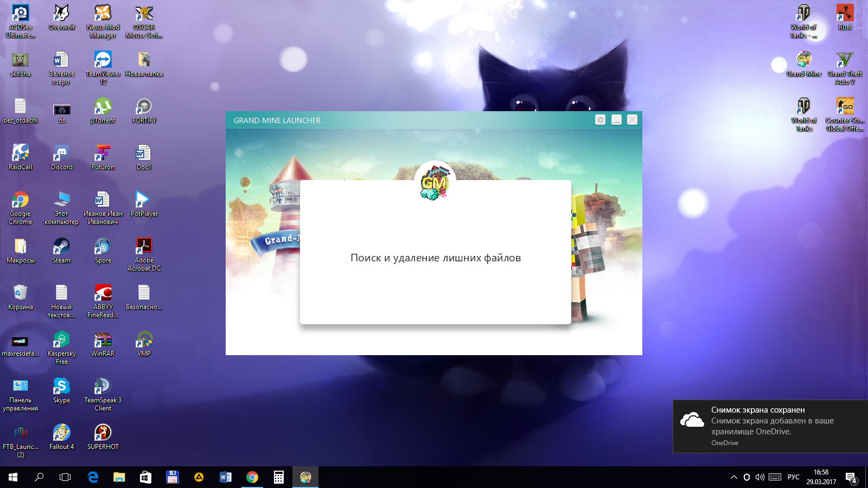Select the VMP desktop icon
Image resolution: width=868 pixels, height=488 pixels.
coord(144,344)
